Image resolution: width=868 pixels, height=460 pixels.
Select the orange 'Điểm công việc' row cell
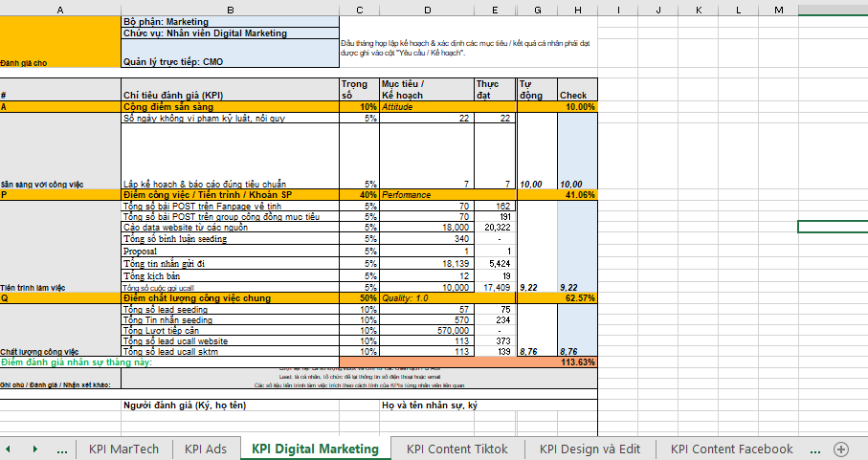(x=230, y=194)
